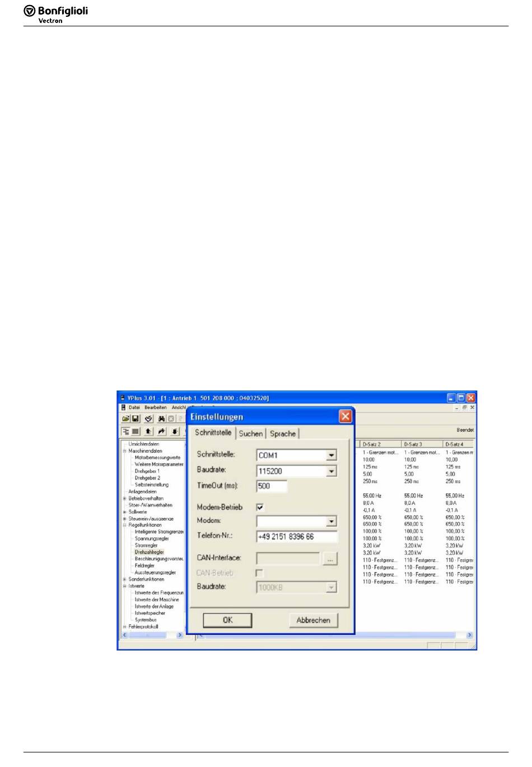Click the binoculars search toolbar icon

pos(162,419)
